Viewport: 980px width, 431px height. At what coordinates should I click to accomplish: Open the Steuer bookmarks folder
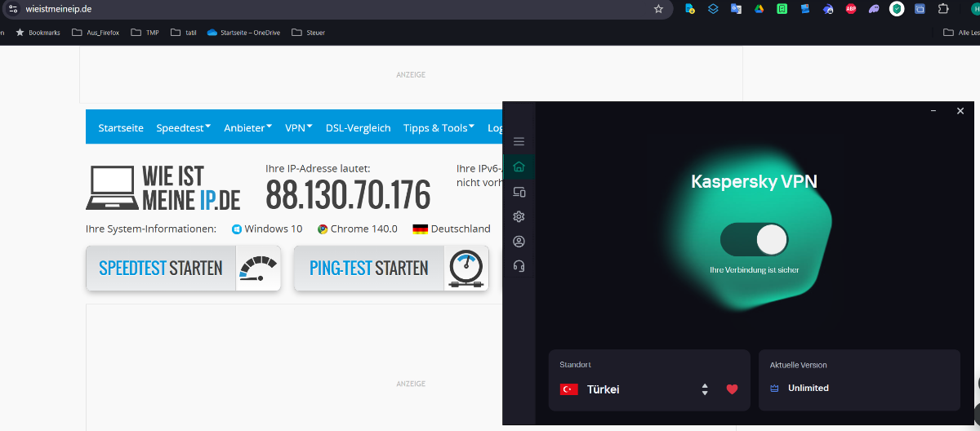coord(308,33)
